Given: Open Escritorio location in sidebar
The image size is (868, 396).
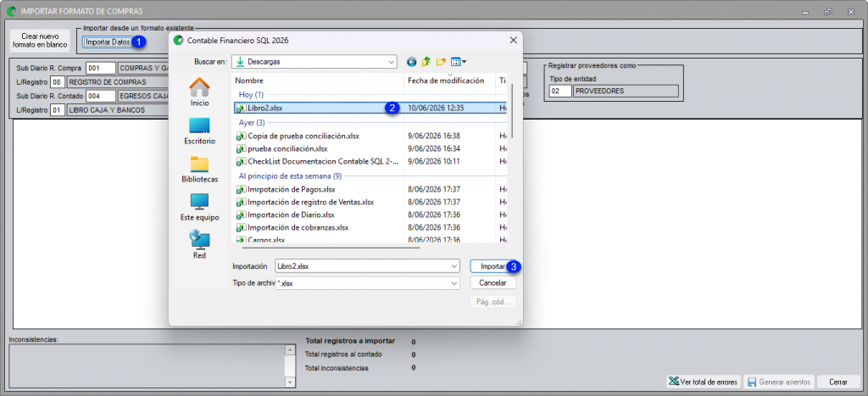Looking at the screenshot, I should click(199, 131).
